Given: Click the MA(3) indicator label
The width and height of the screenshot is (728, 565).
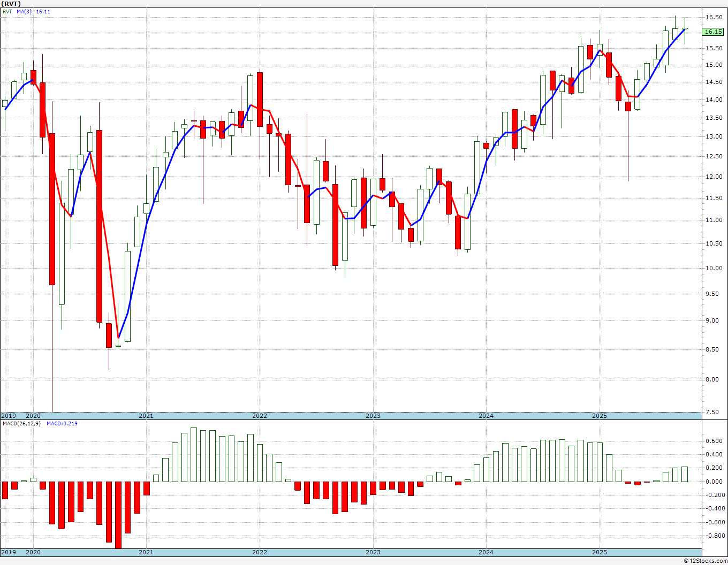Looking at the screenshot, I should click(x=24, y=11).
